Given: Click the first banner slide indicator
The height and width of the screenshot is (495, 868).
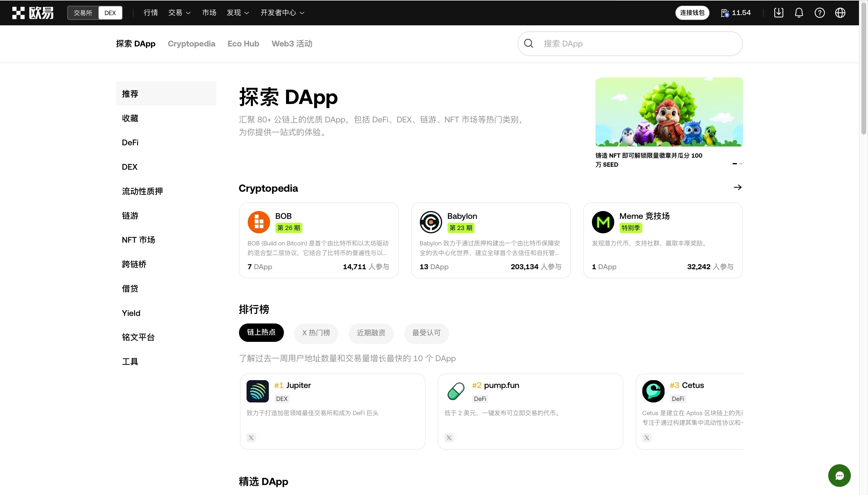Looking at the screenshot, I should point(735,164).
